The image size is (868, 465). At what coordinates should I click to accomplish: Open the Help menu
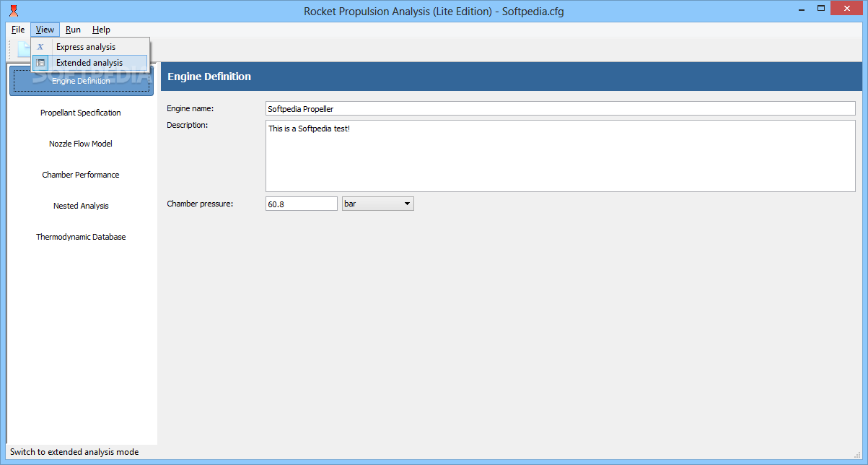tap(101, 30)
